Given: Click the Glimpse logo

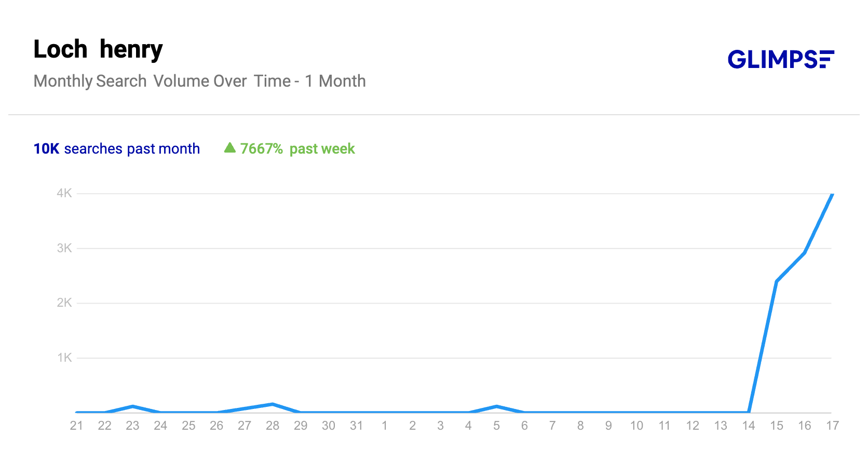Looking at the screenshot, I should 780,59.
